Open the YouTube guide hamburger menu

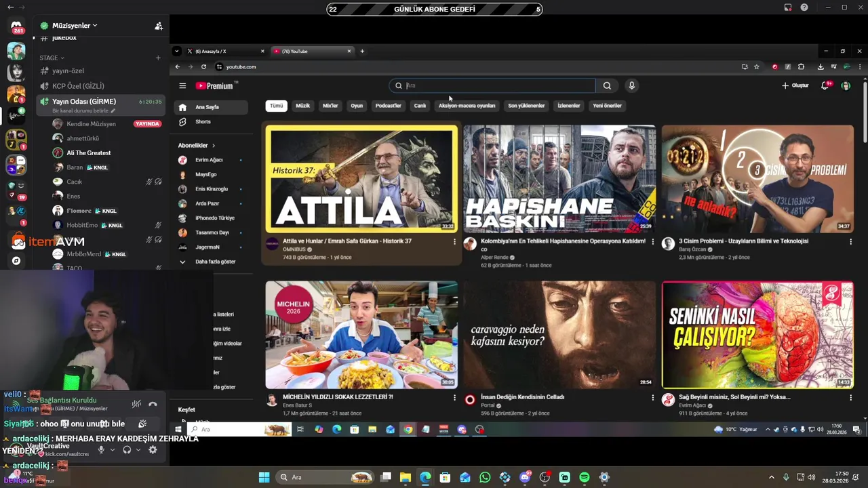pos(182,85)
